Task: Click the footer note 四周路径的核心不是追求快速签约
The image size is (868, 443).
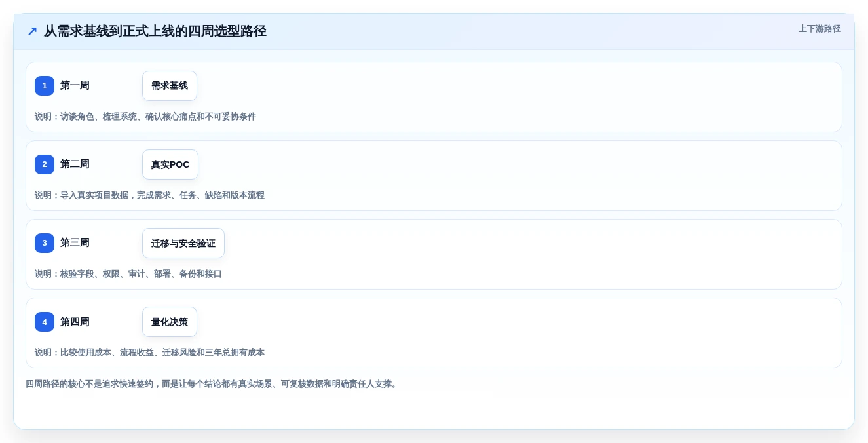Action: click(x=212, y=384)
